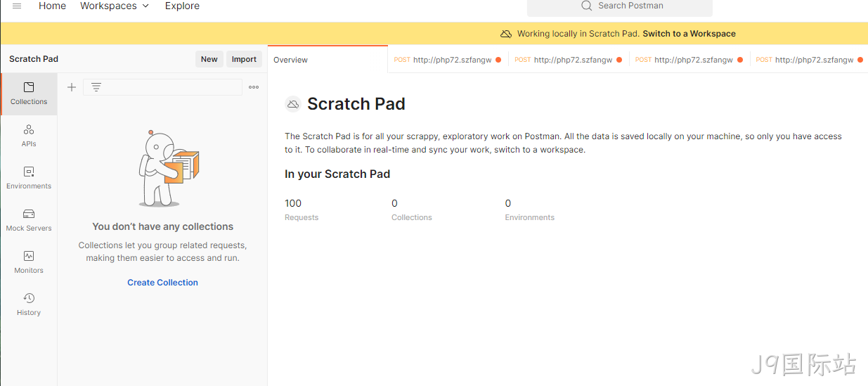
Task: Open the hamburger menu icon
Action: coord(17,6)
